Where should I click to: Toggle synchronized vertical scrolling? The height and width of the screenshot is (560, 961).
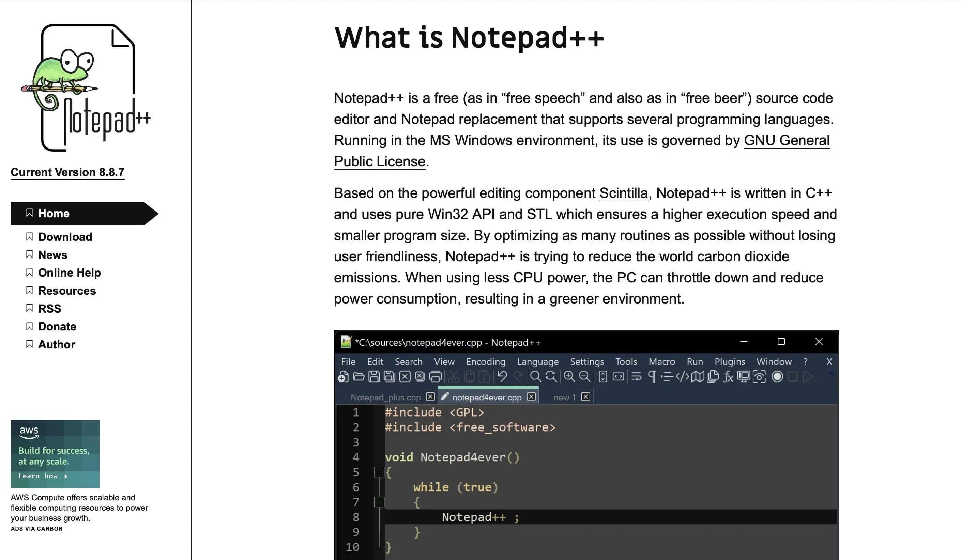[x=603, y=377]
